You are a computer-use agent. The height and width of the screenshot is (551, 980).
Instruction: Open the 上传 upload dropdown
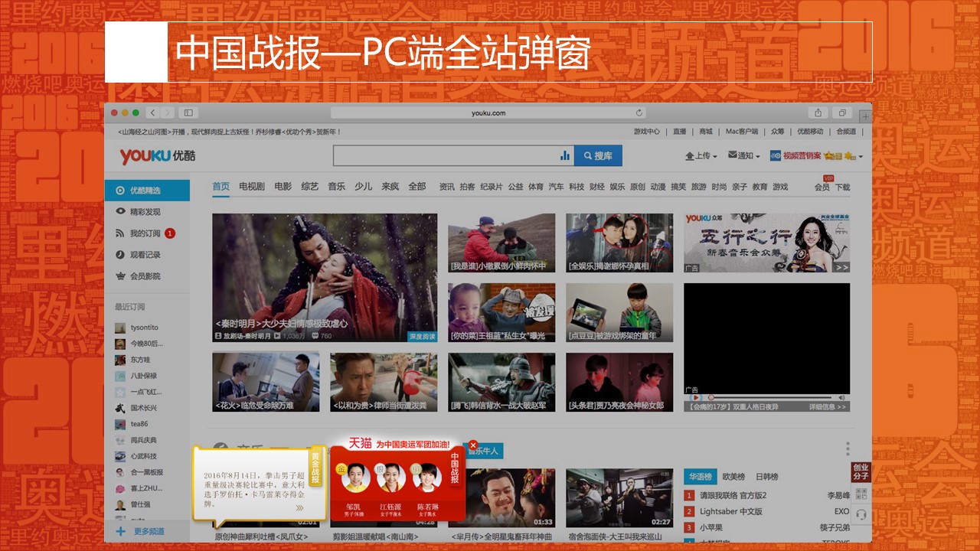(701, 155)
